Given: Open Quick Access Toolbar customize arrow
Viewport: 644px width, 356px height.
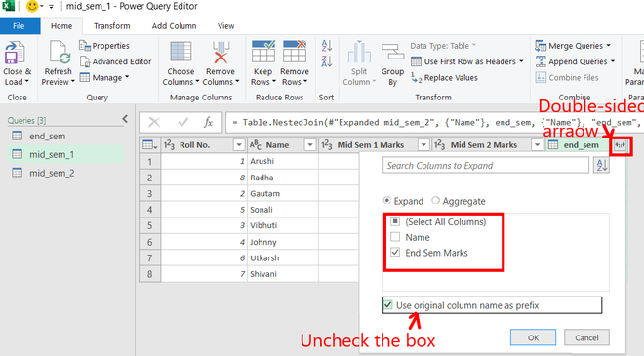Looking at the screenshot, I should [x=52, y=7].
